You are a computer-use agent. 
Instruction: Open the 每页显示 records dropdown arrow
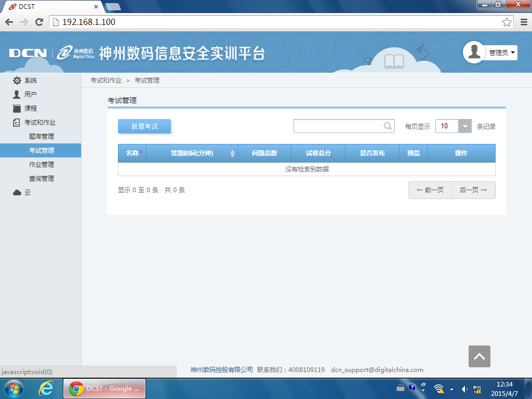click(x=465, y=126)
